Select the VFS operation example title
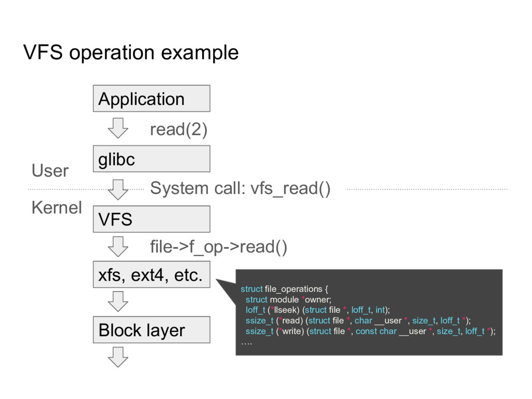This screenshot has width=532, height=399. tap(130, 52)
